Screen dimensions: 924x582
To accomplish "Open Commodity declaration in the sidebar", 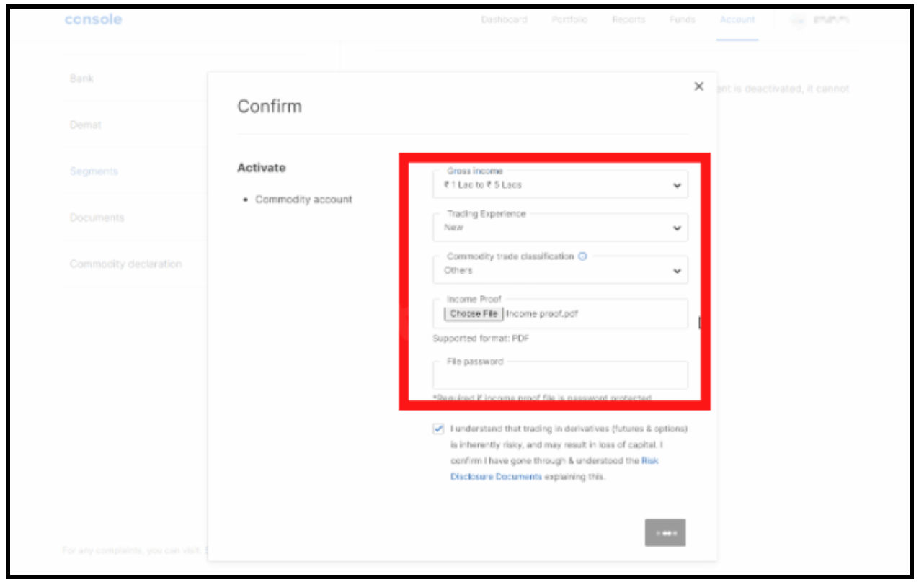I will pos(126,264).
